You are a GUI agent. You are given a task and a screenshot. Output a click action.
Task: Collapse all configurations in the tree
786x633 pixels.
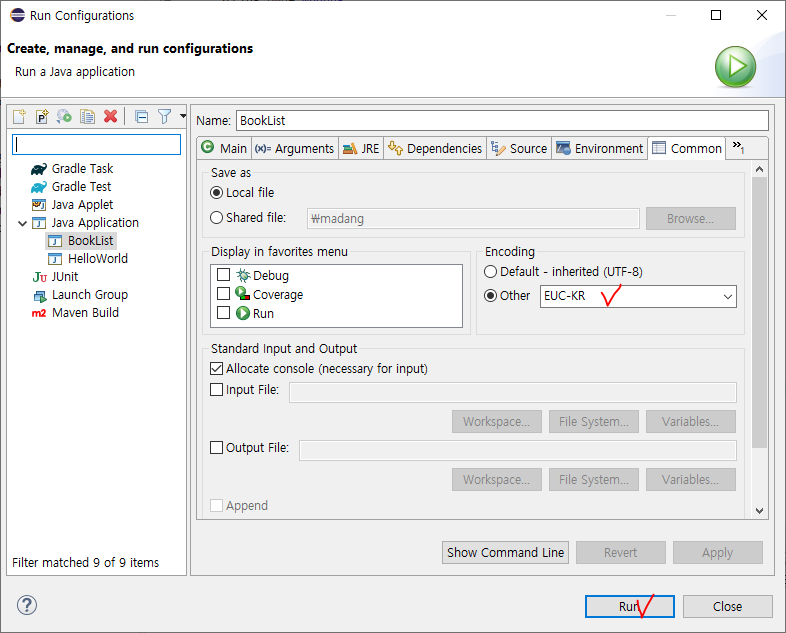(141, 117)
